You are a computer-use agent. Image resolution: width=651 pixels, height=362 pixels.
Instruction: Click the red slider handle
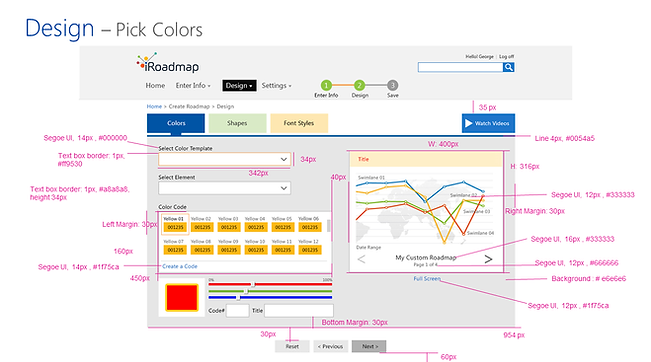pos(253,284)
